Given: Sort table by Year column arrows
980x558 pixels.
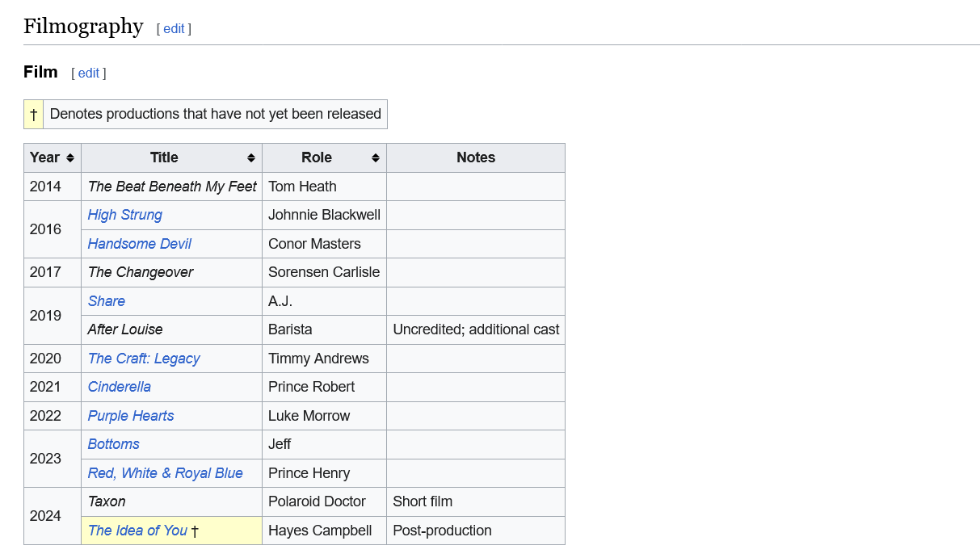Looking at the screenshot, I should coord(70,158).
